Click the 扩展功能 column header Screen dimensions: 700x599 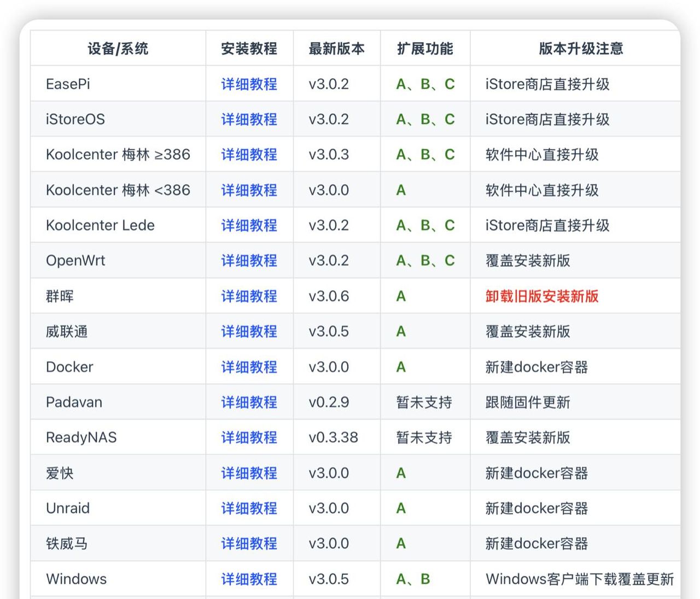click(425, 49)
